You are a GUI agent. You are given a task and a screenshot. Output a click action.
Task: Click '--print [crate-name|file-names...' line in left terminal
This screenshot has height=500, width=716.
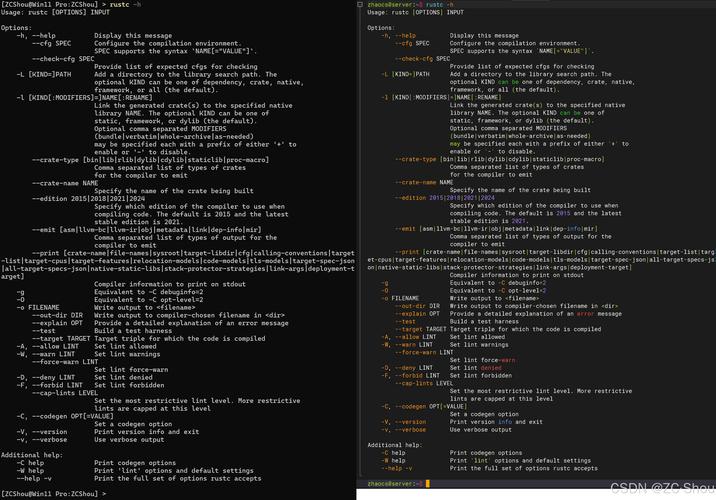[193, 253]
